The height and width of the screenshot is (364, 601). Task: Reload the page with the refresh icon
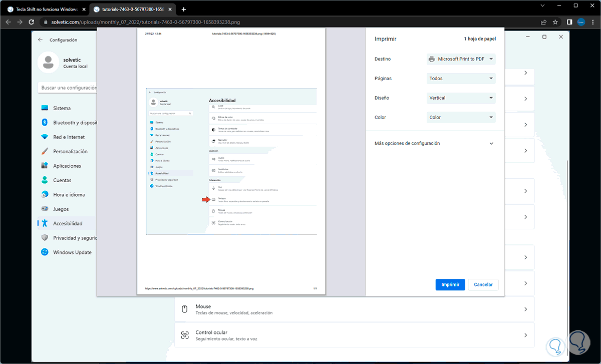(32, 22)
